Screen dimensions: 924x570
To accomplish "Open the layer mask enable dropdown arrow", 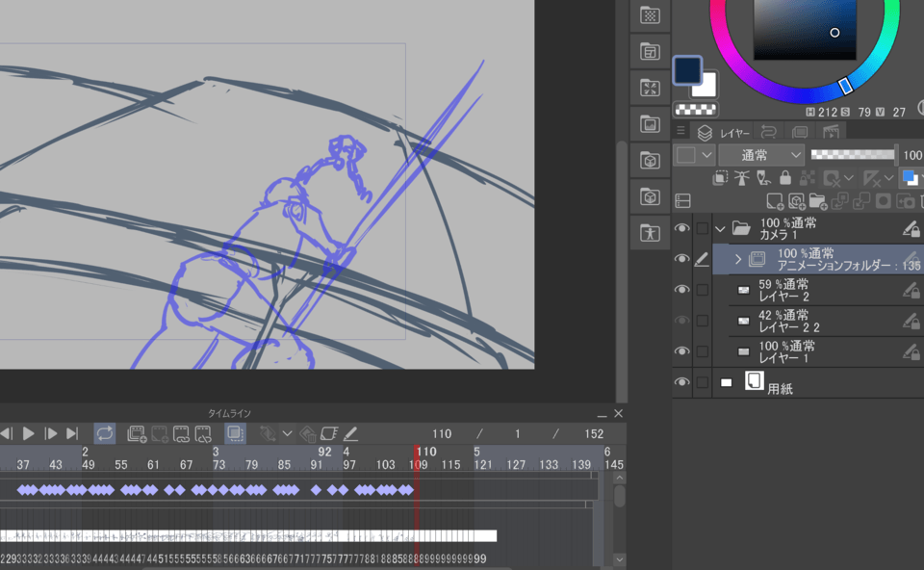I will [849, 178].
